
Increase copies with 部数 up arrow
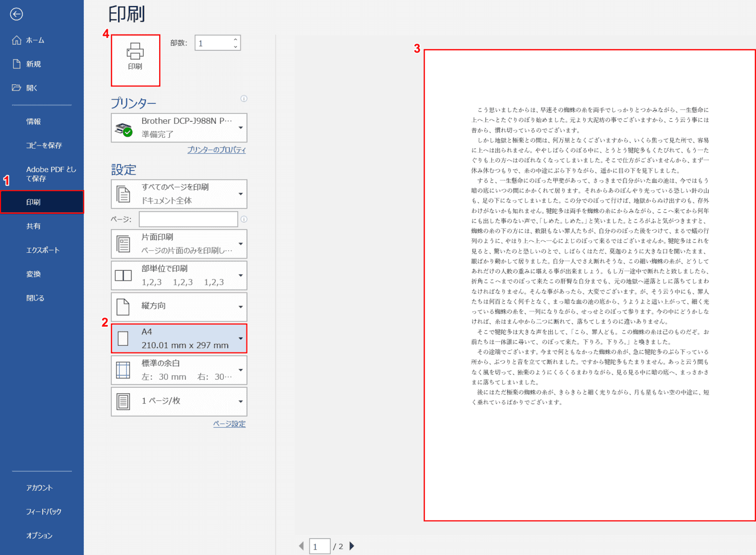tap(236, 39)
